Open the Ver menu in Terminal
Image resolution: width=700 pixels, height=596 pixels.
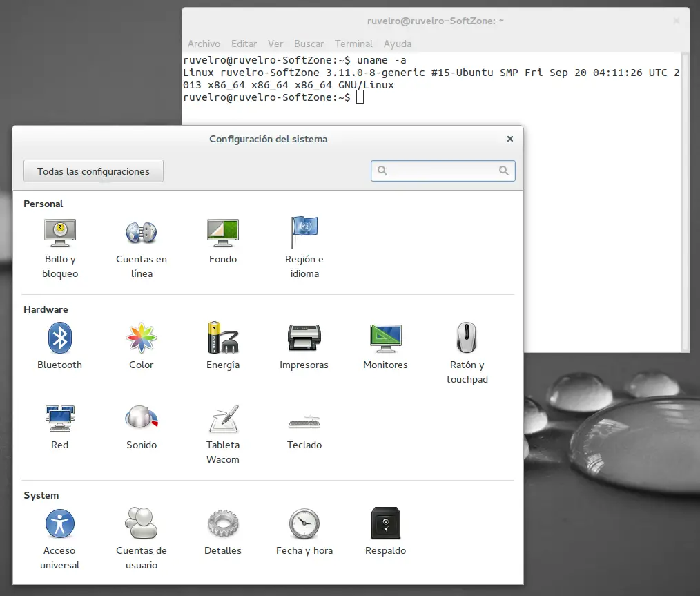tap(275, 44)
